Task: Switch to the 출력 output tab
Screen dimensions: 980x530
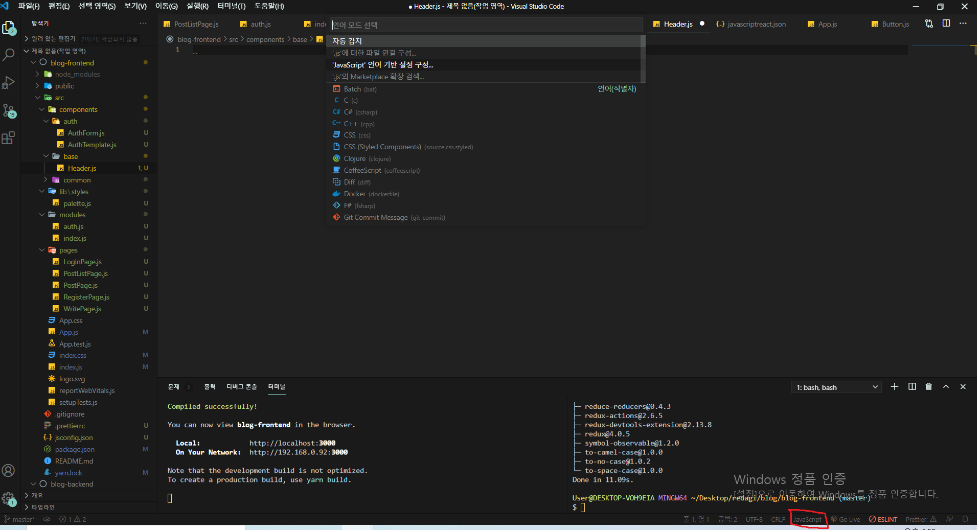Action: coord(210,387)
